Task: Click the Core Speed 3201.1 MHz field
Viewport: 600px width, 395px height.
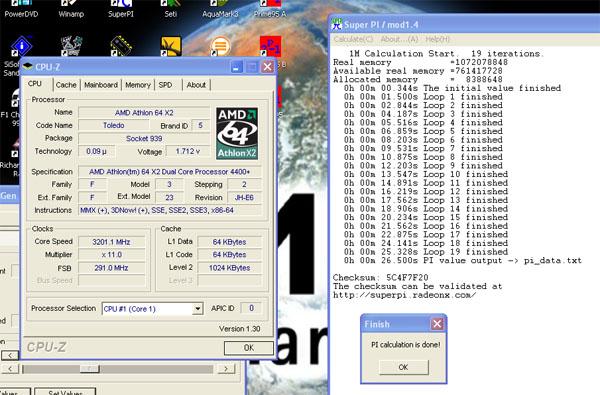Action: coord(111,242)
